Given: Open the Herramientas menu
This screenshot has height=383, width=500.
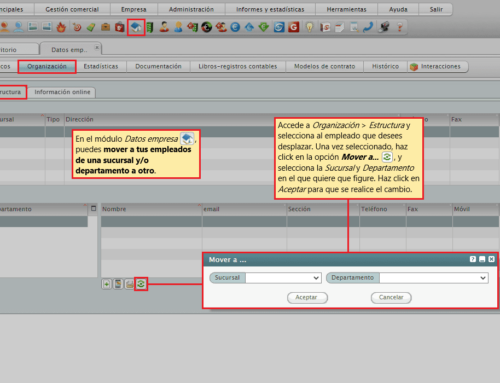Looking at the screenshot, I should click(x=346, y=9).
